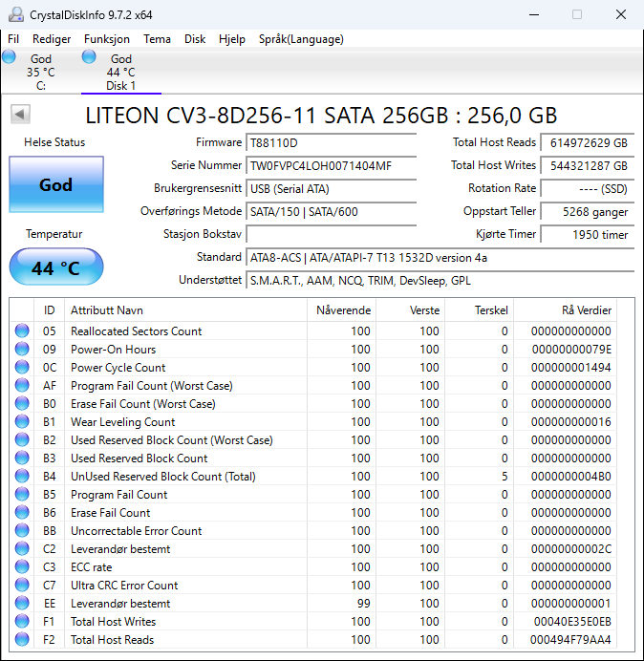Viewport: 644px width, 661px height.
Task: Click the threshold value 5 in row B4
Action: tap(504, 477)
